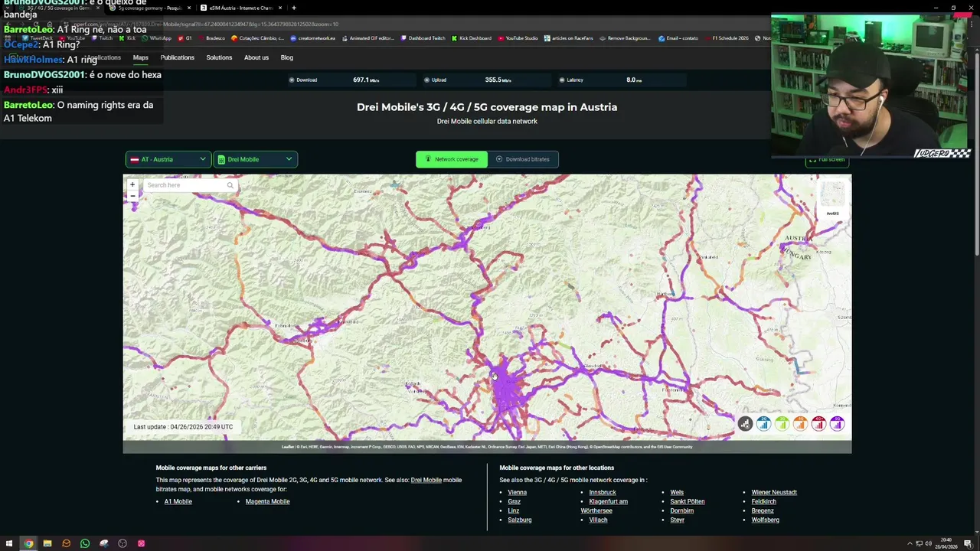Open the articles on RaceFans bookmark
980x551 pixels.
[x=569, y=38]
